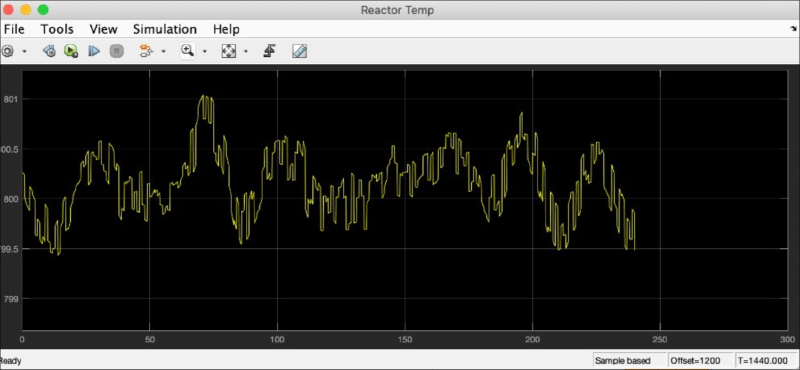Expand dropdown beside highlight block icon
The width and height of the screenshot is (800, 370).
pyautogui.click(x=163, y=52)
